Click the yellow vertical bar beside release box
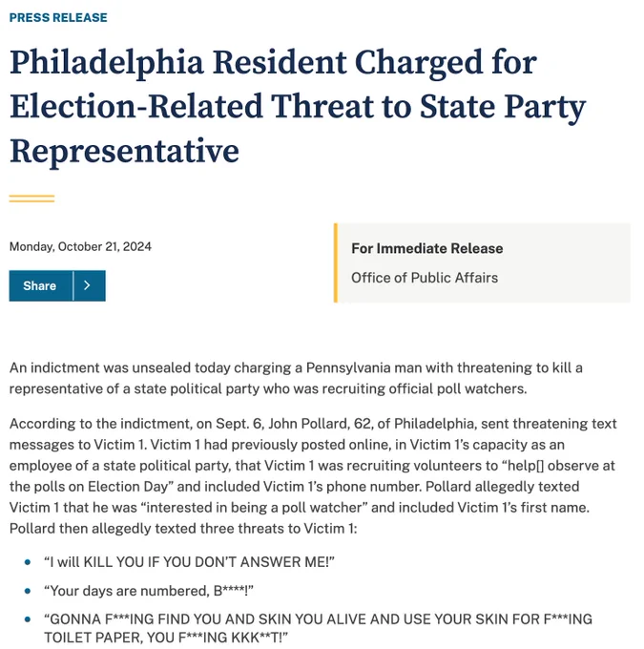 [335, 262]
